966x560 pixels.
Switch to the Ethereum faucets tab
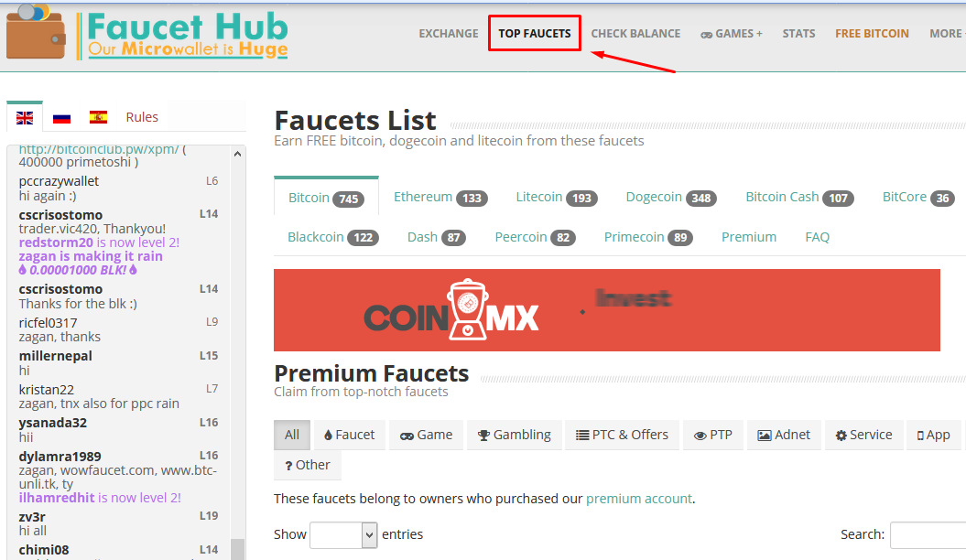click(440, 197)
